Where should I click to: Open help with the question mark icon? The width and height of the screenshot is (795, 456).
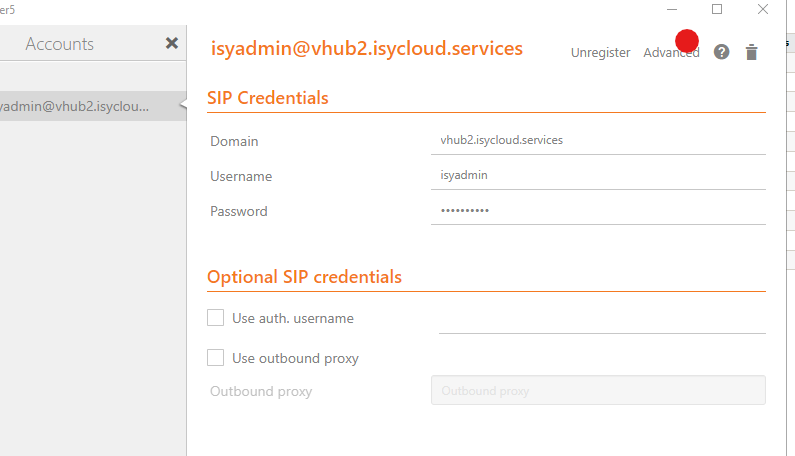click(721, 52)
